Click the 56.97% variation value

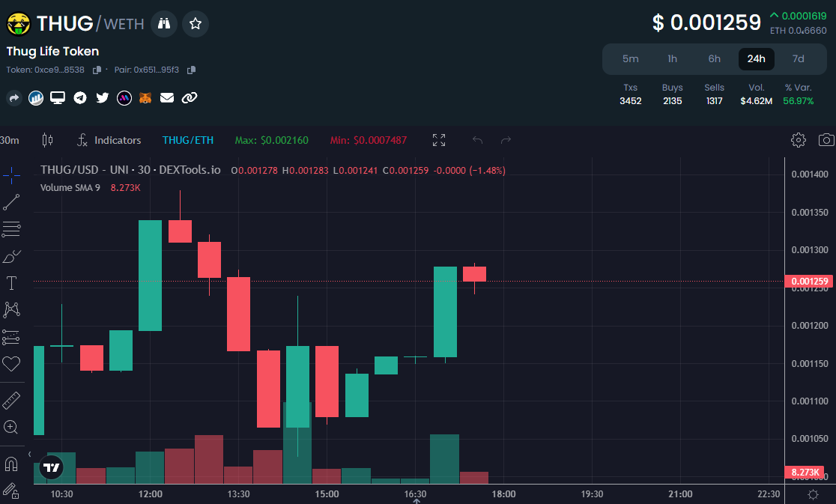point(798,100)
